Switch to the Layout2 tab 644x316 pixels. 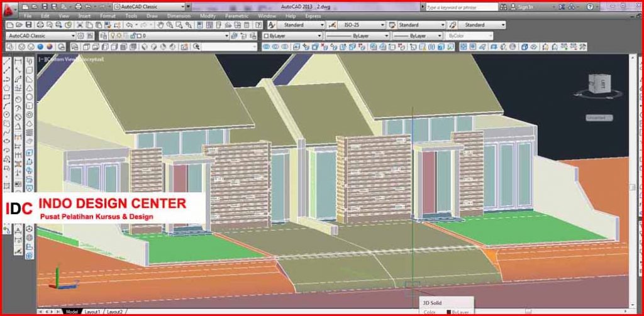click(114, 312)
